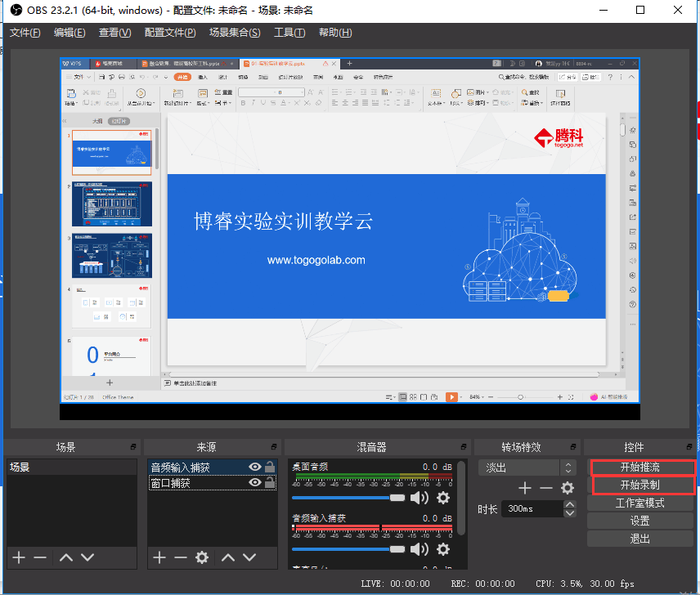Move the scene down in the scenes list
Screen dimensions: 700x595
tap(87, 557)
